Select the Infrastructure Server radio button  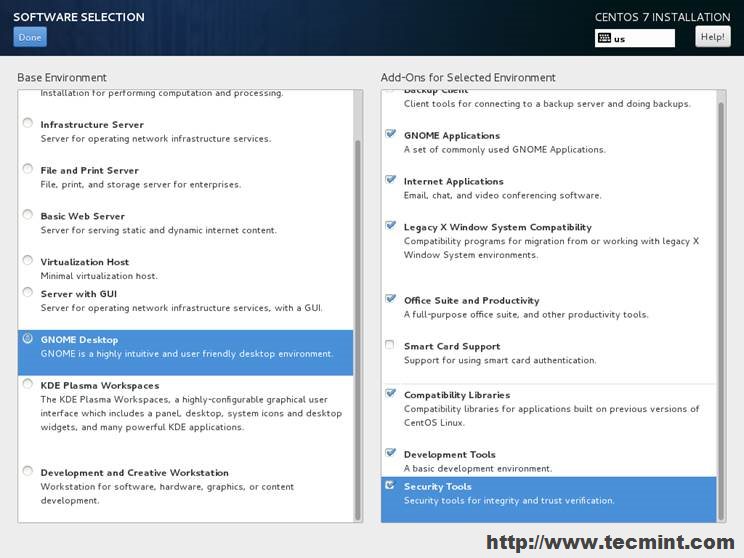28,123
